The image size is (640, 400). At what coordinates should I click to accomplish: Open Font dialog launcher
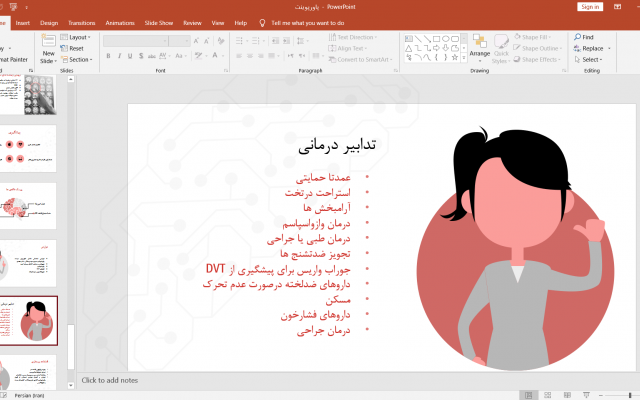coord(226,71)
